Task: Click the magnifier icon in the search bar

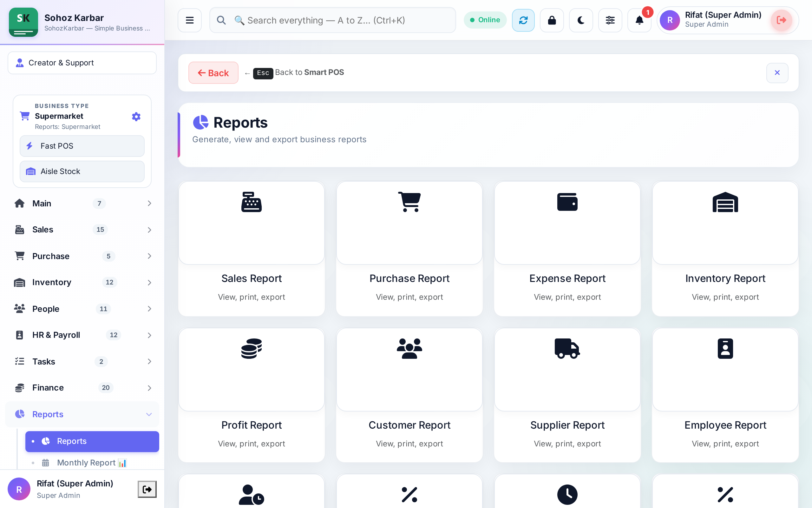Action: point(221,20)
